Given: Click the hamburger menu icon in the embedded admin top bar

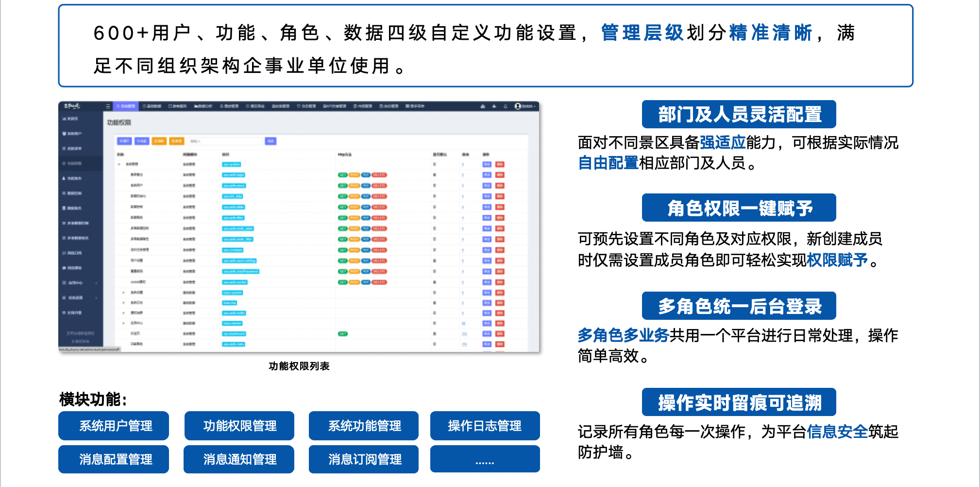Looking at the screenshot, I should point(108,106).
